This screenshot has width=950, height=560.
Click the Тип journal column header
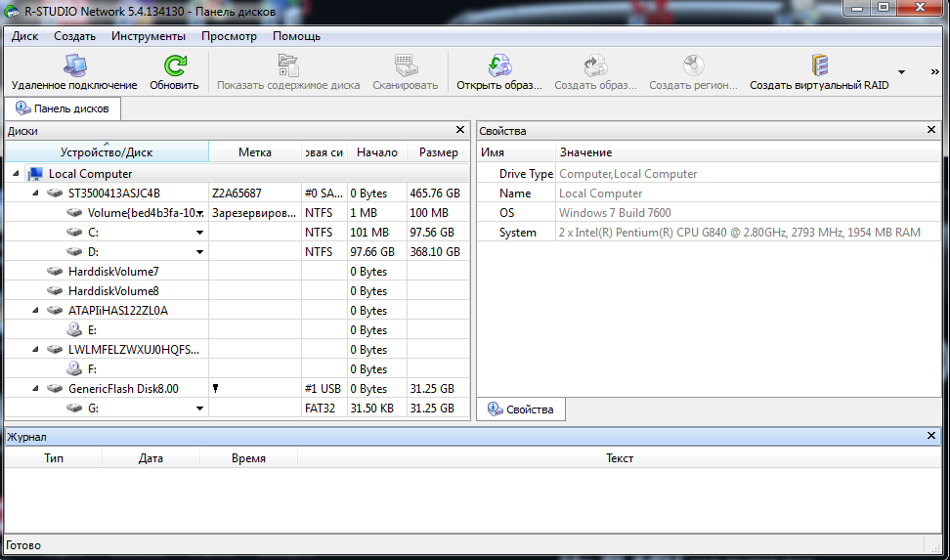pos(54,458)
